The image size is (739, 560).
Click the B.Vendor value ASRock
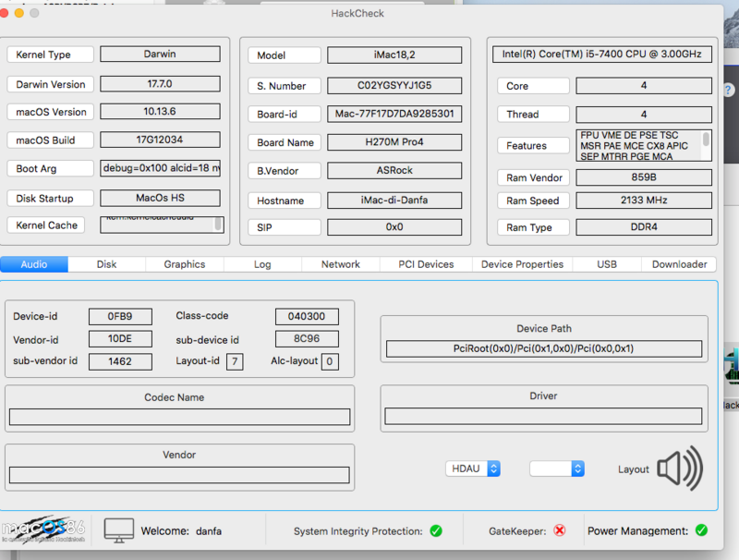point(394,170)
